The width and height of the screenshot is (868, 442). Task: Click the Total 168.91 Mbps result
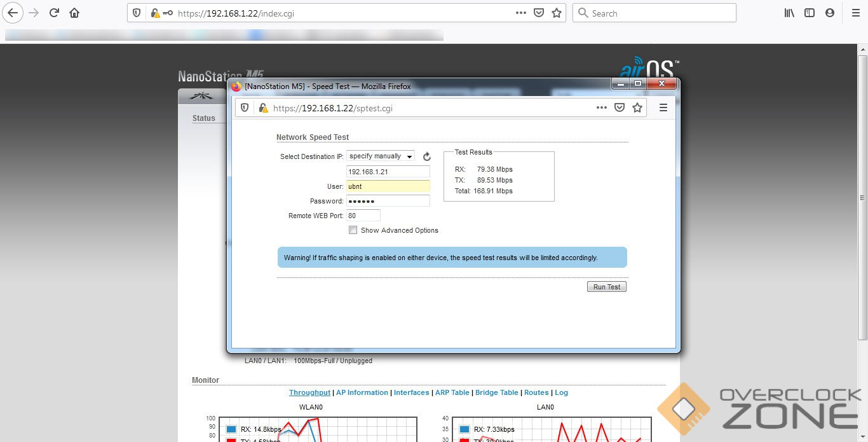point(484,191)
